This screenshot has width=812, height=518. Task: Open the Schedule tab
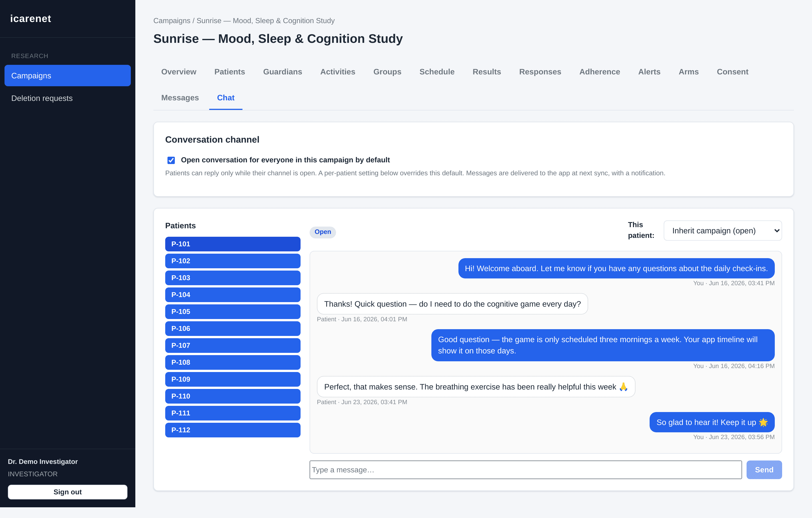pos(437,72)
